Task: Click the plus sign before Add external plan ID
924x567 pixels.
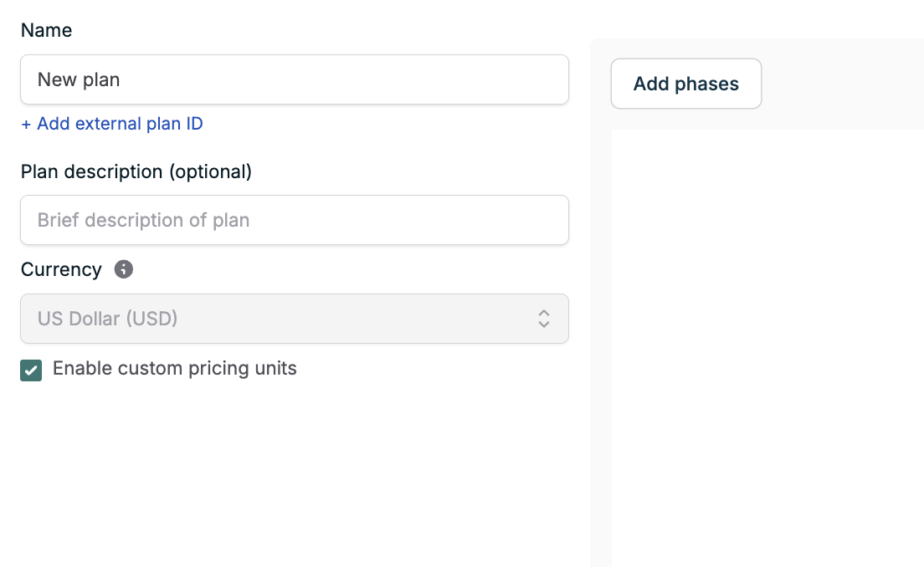Action: pyautogui.click(x=26, y=124)
